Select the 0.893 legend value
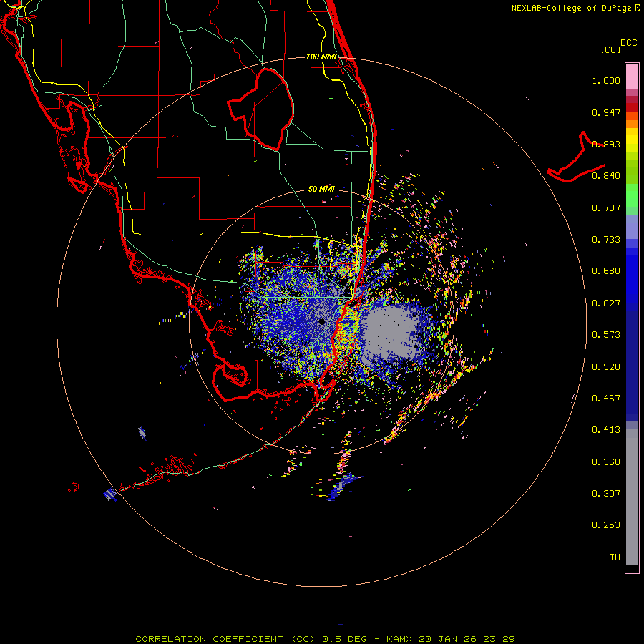 point(606,144)
